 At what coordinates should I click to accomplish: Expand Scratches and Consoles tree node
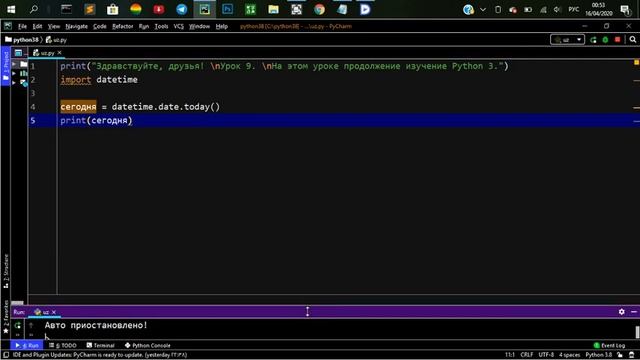coord(14,82)
